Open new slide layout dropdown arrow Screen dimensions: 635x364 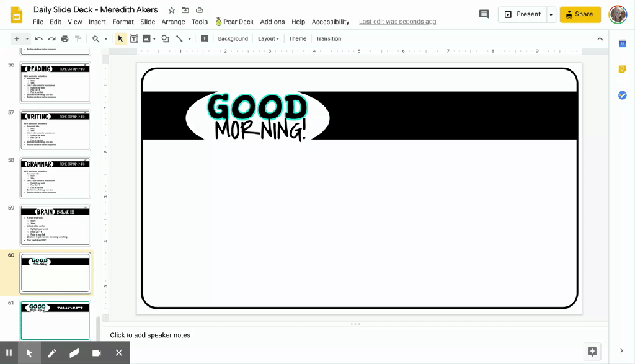(27, 38)
